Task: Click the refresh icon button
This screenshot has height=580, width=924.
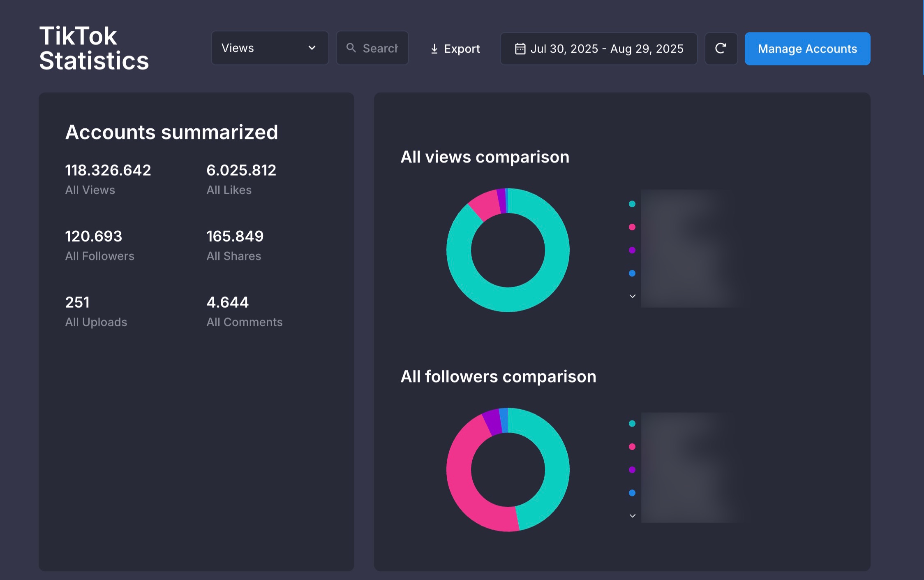Action: 721,49
